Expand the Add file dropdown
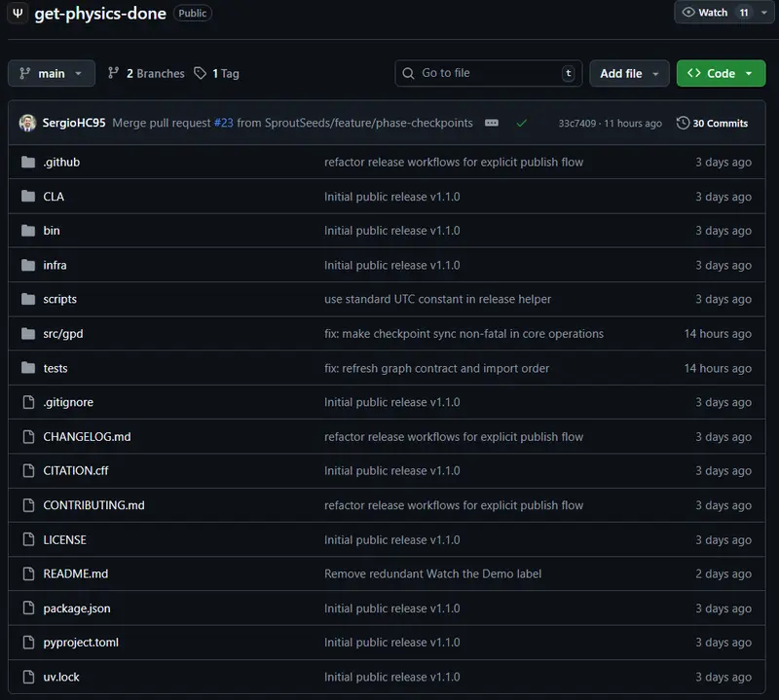The height and width of the screenshot is (700, 779). click(x=629, y=73)
